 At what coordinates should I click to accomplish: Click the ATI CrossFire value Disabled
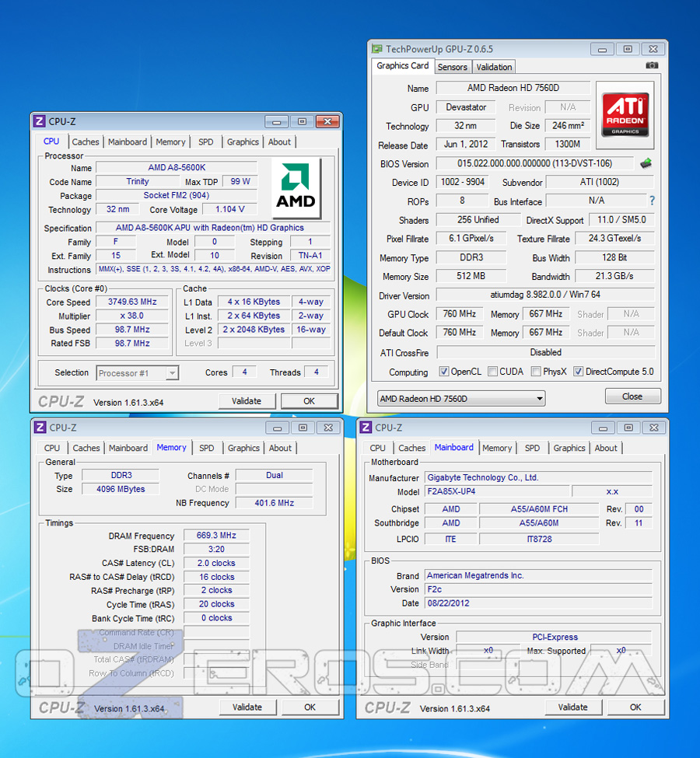(x=545, y=352)
